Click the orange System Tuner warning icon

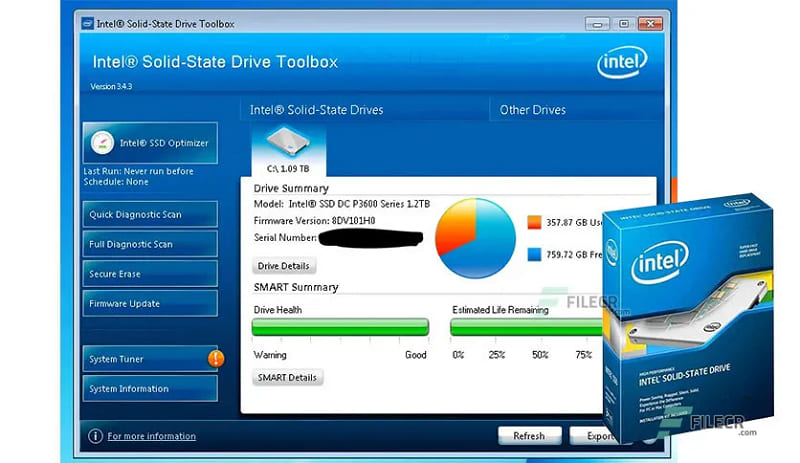(x=216, y=358)
